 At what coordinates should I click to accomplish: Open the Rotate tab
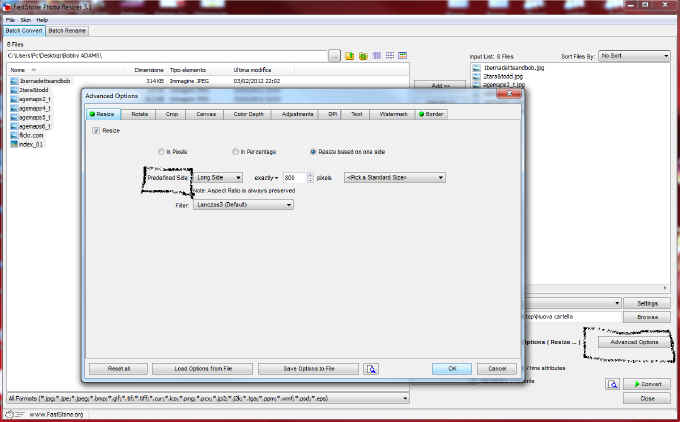[140, 114]
